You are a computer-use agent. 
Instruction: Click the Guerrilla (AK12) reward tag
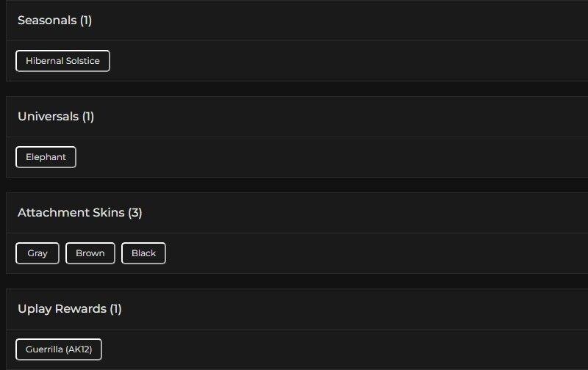point(59,349)
